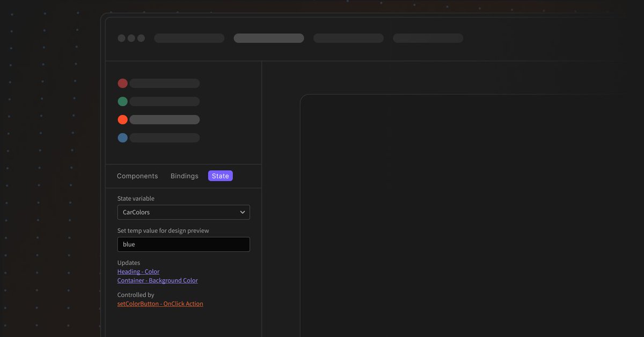Select the green circle item in the sidebar
644x337 pixels.
(122, 101)
